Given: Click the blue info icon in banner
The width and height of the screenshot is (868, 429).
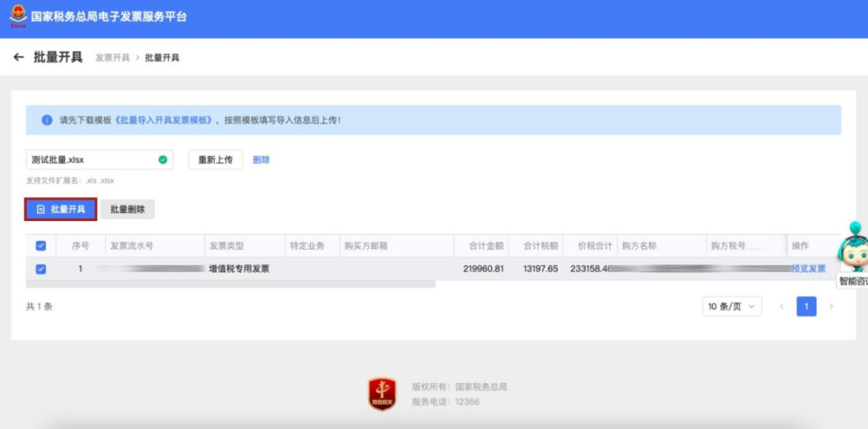Looking at the screenshot, I should coord(47,120).
